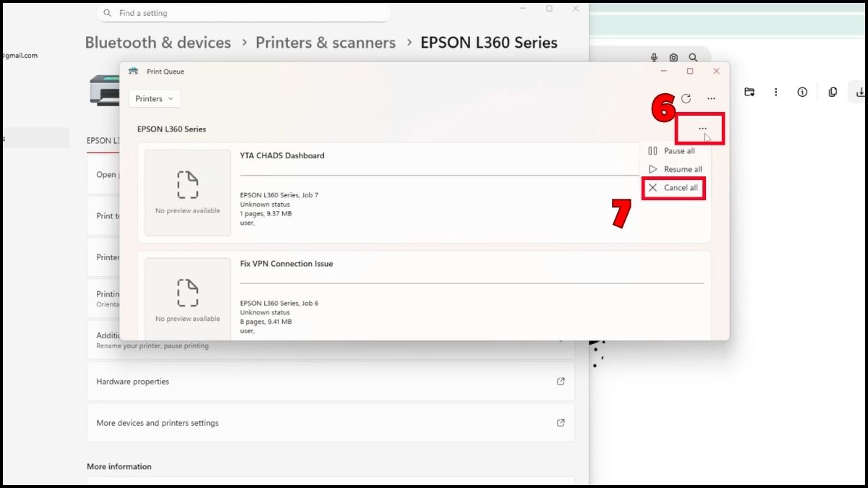Open More devices and printers settings

[x=331, y=423]
